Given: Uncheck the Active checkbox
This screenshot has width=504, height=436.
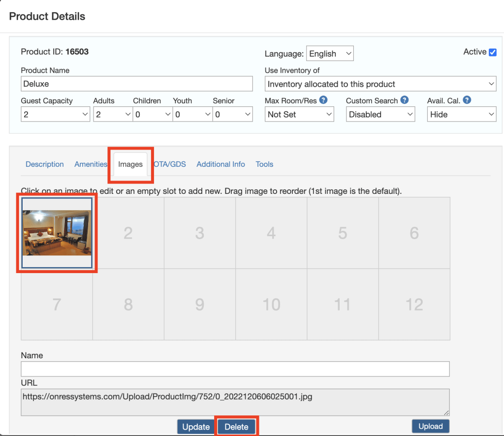Looking at the screenshot, I should click(x=492, y=52).
